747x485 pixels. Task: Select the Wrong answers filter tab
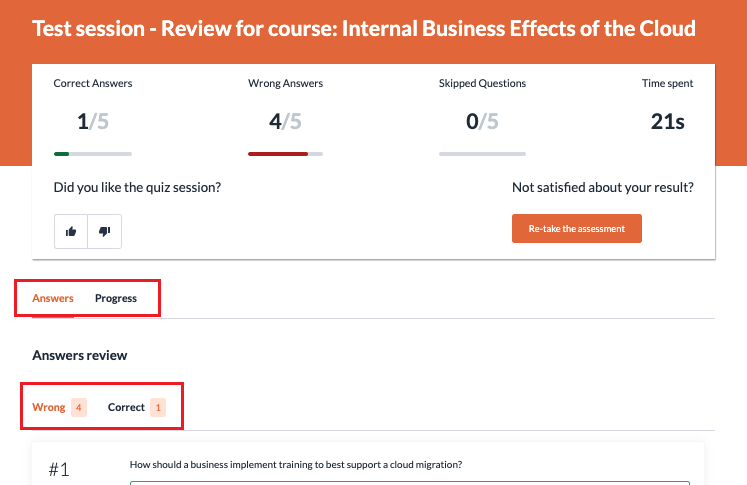click(49, 407)
